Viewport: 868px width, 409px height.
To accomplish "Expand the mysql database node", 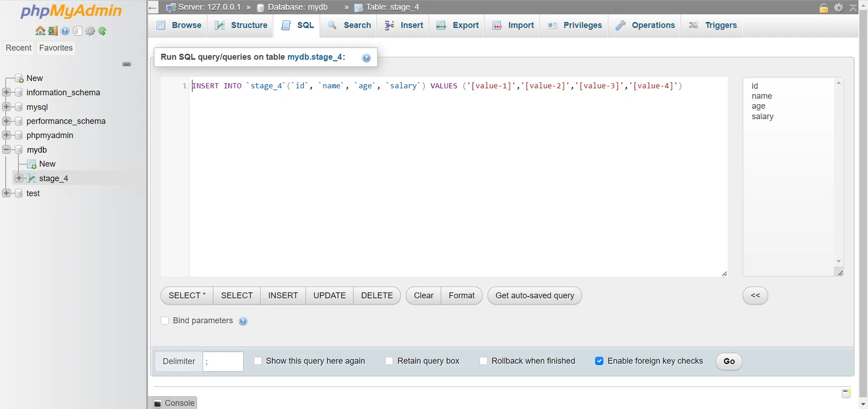I will [x=6, y=107].
